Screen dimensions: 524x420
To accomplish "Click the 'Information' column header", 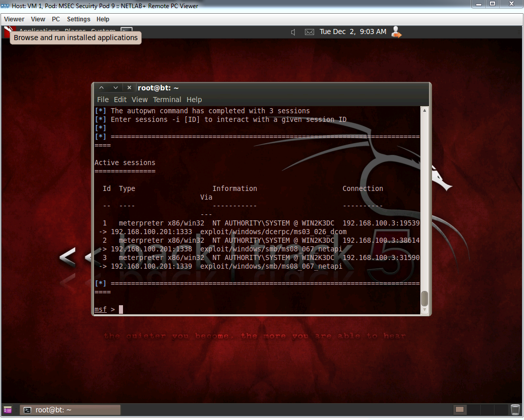I will click(235, 188).
